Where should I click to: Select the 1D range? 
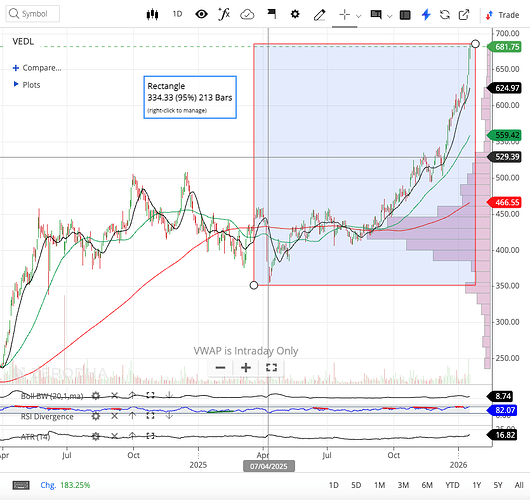[334, 485]
